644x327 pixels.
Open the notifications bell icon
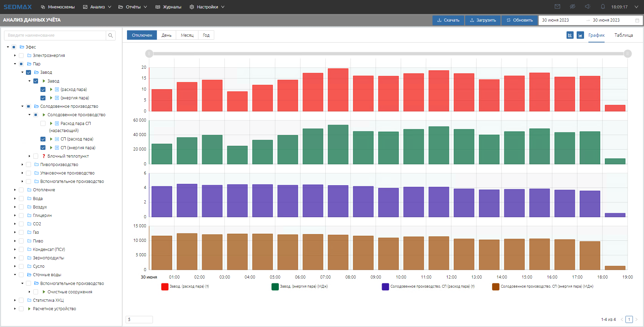click(x=603, y=7)
